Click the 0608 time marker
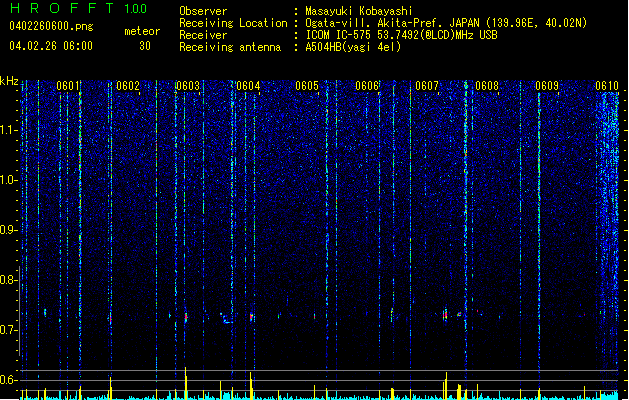Screen dimensions: 629x400 click(487, 86)
